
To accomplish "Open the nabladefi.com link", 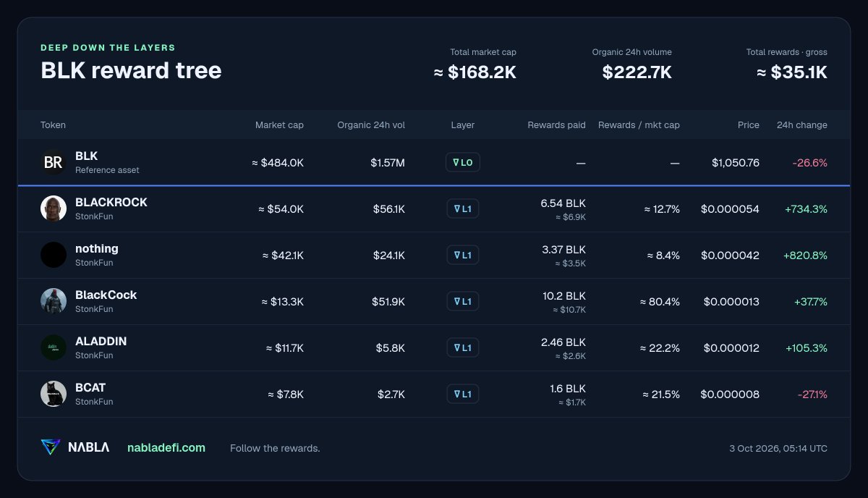I will pos(166,448).
